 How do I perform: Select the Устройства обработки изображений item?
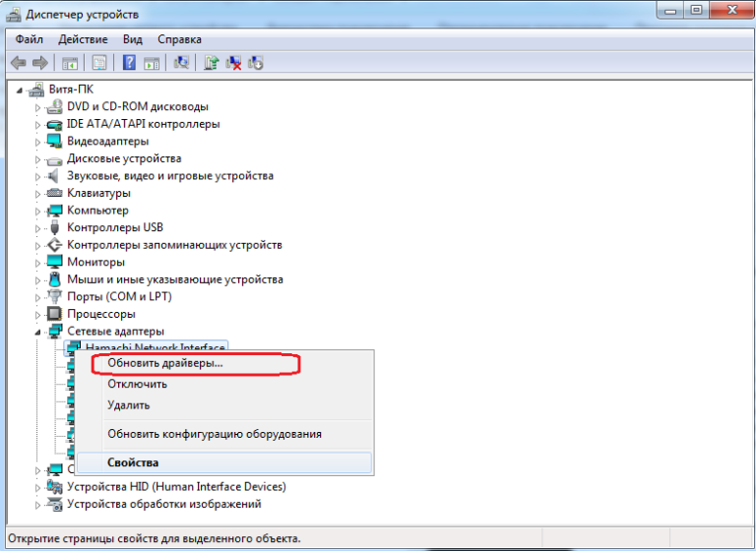[x=163, y=505]
